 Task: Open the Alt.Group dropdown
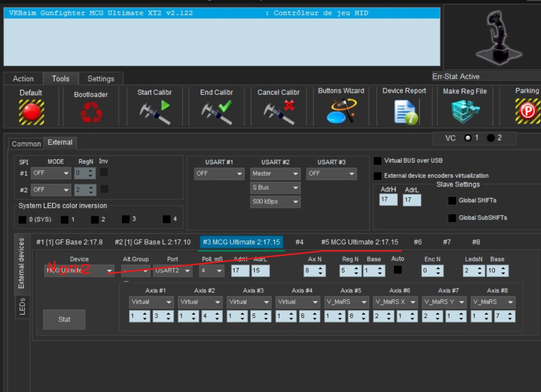click(x=135, y=271)
